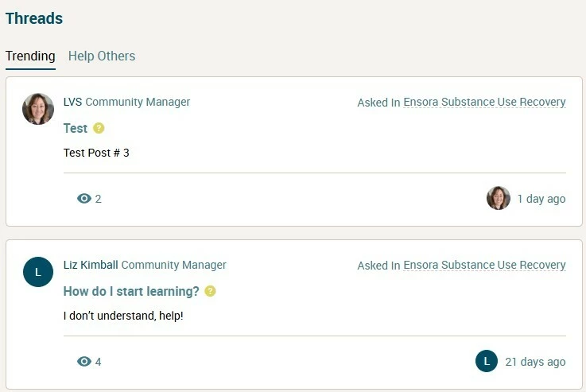Viewport: 586px width, 392px height.
Task: Click eye views icon on Test thread
Action: (84, 199)
